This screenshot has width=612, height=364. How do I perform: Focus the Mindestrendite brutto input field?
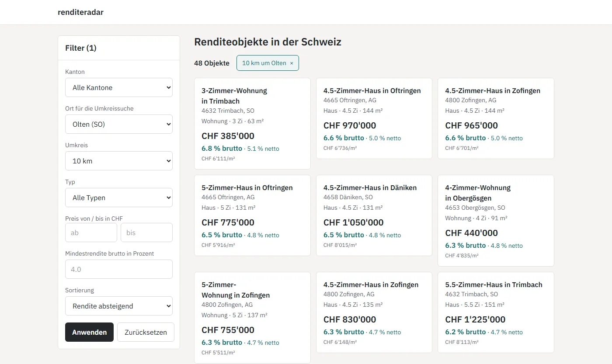[119, 269]
